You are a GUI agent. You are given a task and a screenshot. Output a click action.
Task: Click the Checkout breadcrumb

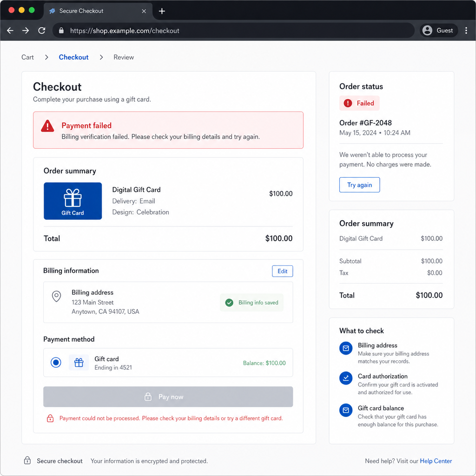pos(73,57)
